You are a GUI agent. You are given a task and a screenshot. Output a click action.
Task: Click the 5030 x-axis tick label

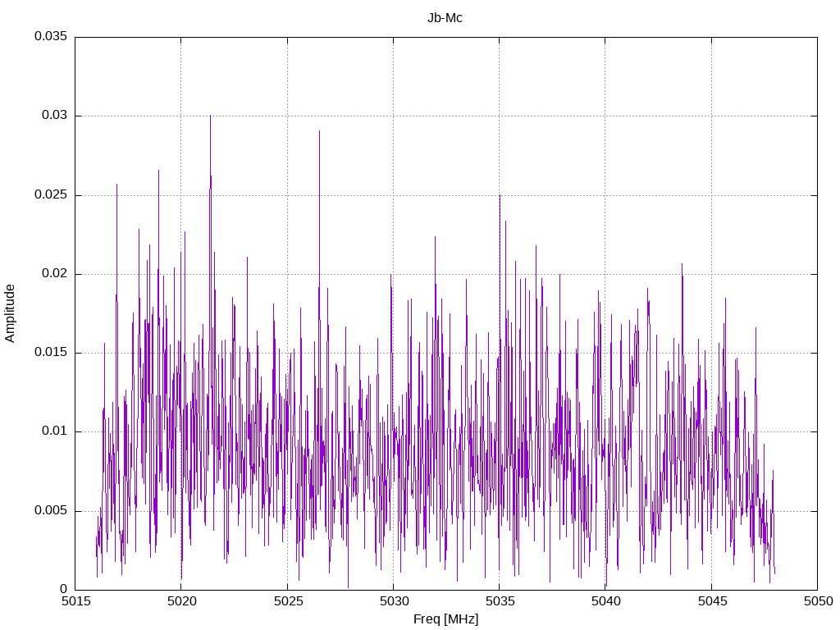tap(395, 601)
